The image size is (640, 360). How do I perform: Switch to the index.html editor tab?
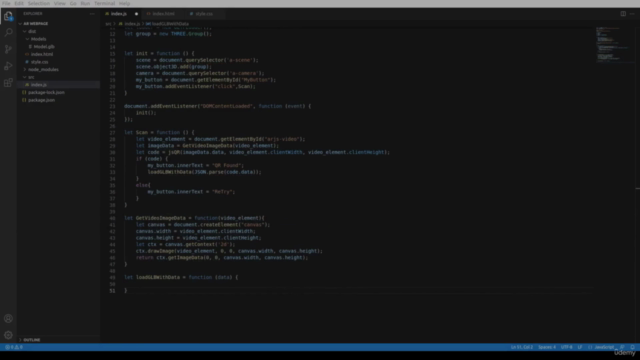click(163, 14)
